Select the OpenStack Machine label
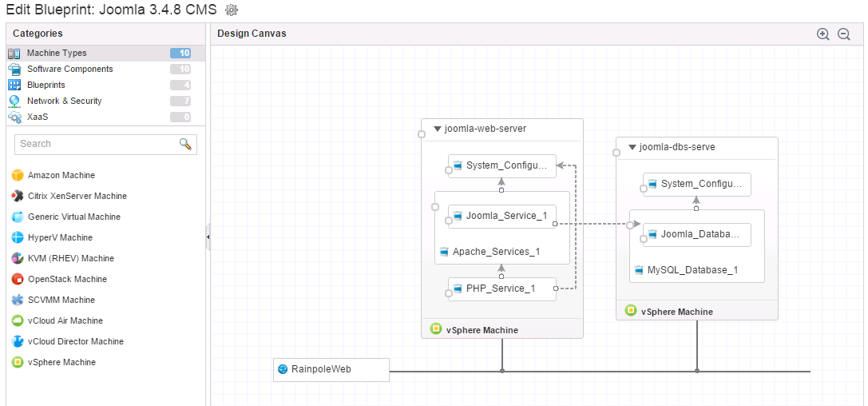Viewport: 868px width, 406px height. click(x=68, y=279)
